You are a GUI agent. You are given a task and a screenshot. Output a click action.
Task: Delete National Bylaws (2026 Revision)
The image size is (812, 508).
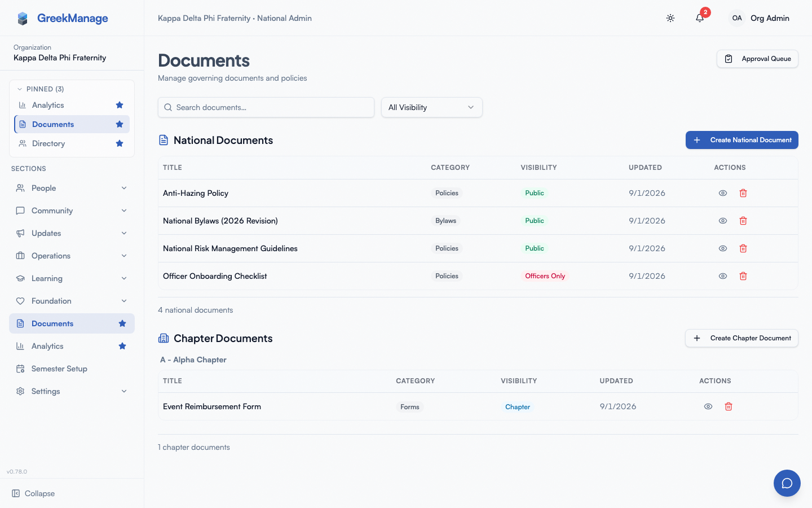743,221
